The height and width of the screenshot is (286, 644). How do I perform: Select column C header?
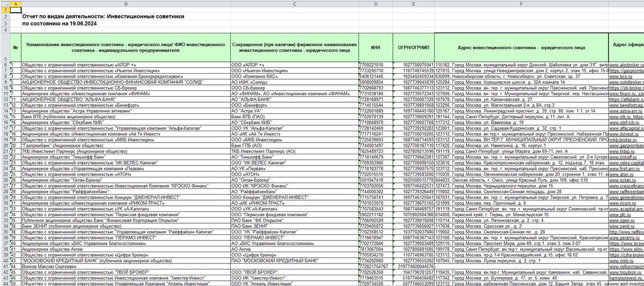(294, 4)
